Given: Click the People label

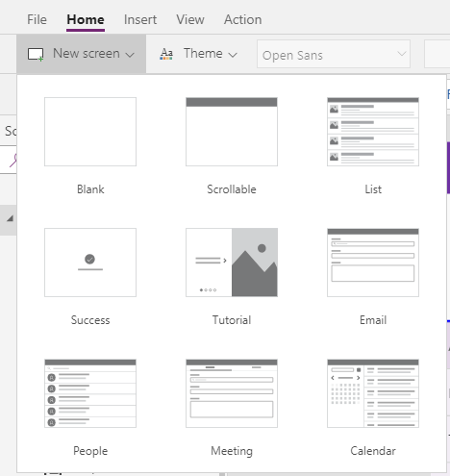Looking at the screenshot, I should (x=90, y=451).
